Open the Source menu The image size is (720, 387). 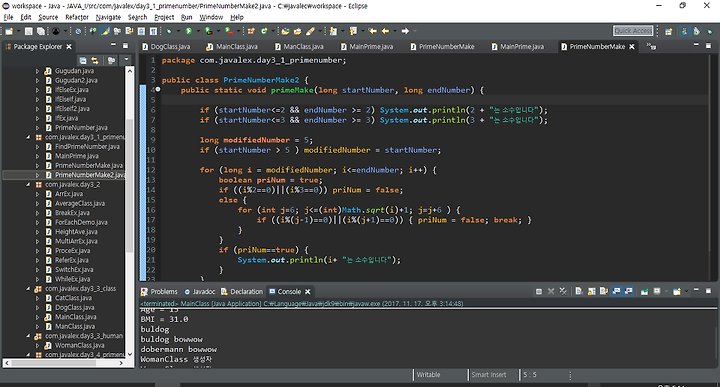tap(48, 17)
